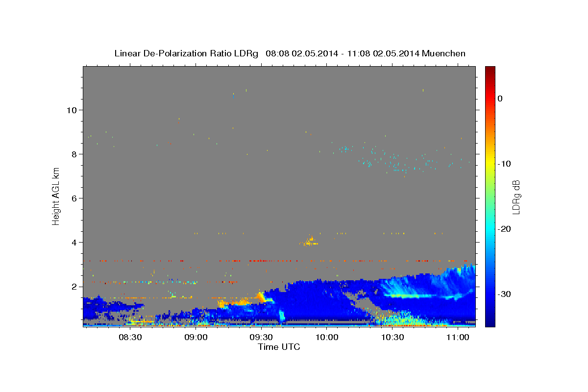Pick the dark blue bottom of the colorbar
This screenshot has height=392, width=588.
pos(490,321)
